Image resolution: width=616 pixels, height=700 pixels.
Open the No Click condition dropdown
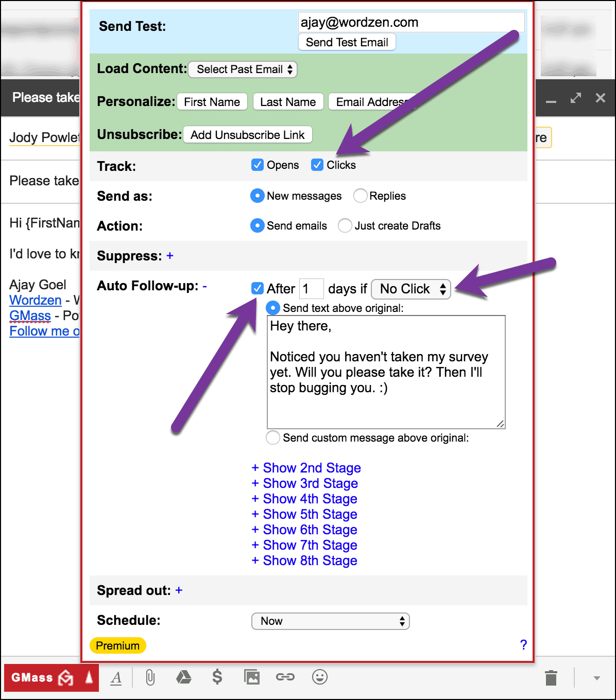(410, 289)
